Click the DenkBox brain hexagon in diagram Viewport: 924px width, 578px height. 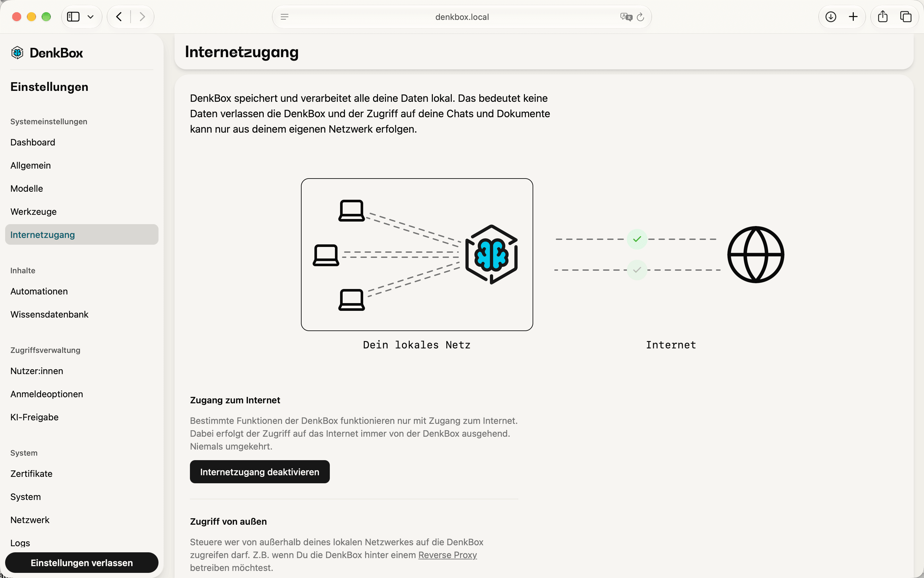pos(492,255)
